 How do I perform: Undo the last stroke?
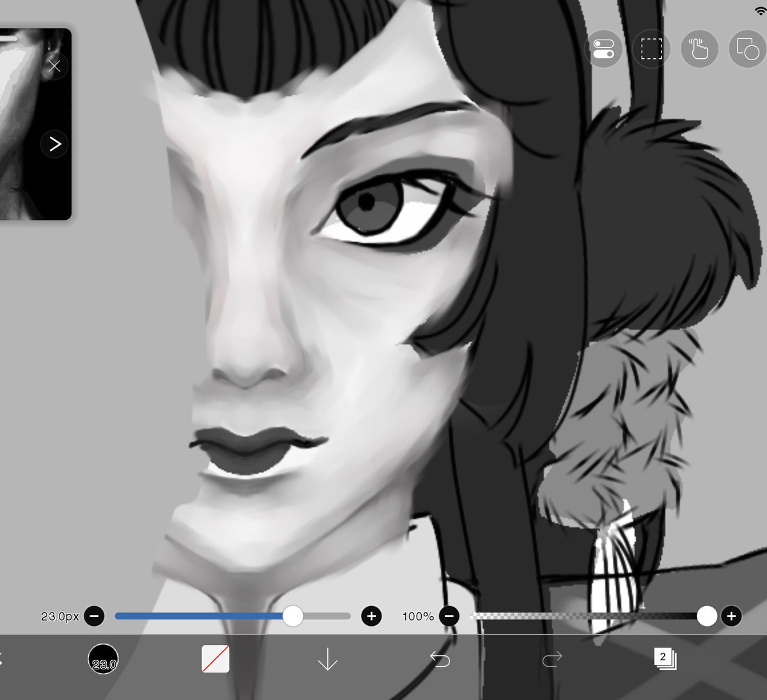point(440,658)
